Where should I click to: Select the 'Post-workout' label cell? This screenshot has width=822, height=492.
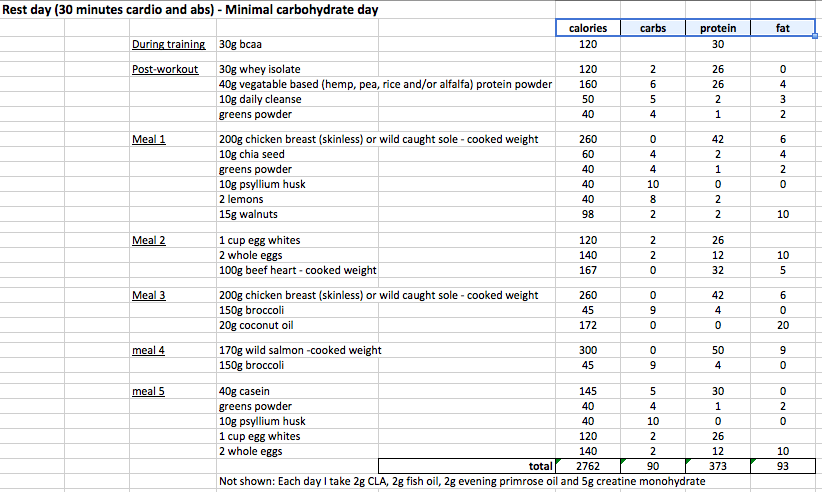pos(173,69)
